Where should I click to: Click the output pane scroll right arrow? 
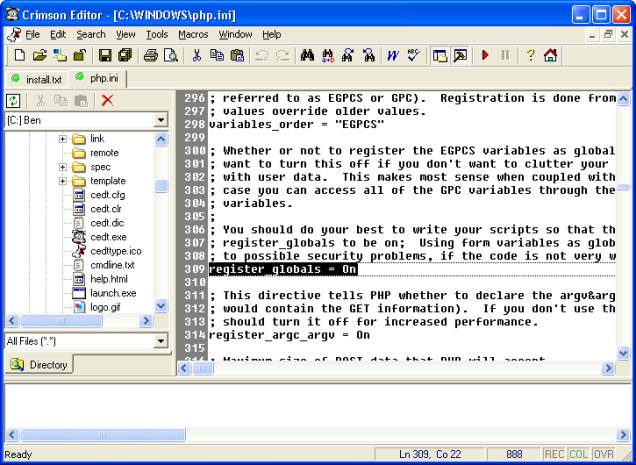623,435
